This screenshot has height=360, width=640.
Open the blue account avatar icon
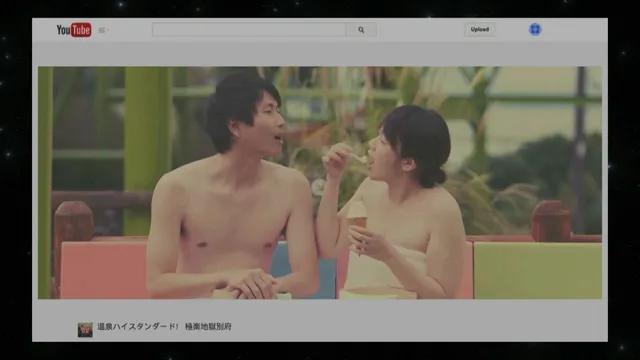click(535, 29)
